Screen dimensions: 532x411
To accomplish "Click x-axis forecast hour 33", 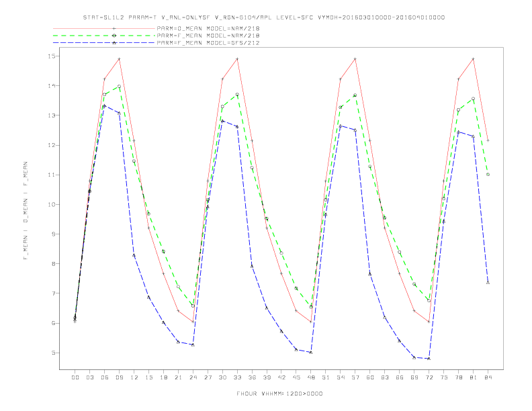I will click(x=237, y=377).
